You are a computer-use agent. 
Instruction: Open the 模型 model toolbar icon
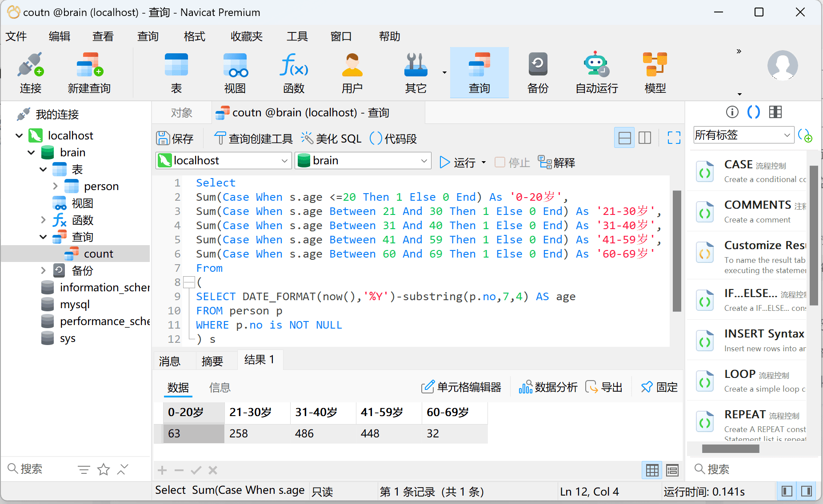655,73
